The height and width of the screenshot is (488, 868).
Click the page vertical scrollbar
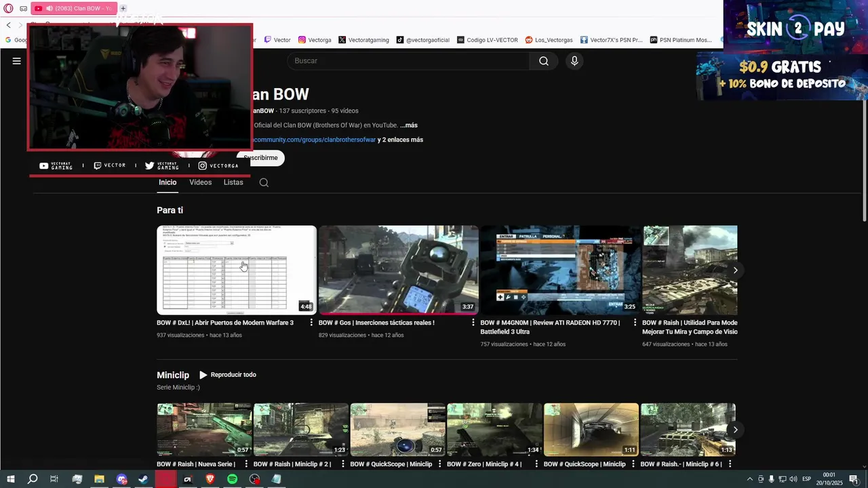point(864,161)
